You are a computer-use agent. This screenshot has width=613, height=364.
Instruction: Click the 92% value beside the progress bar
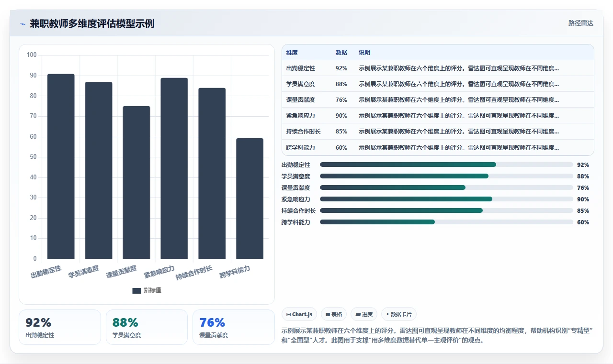point(583,165)
